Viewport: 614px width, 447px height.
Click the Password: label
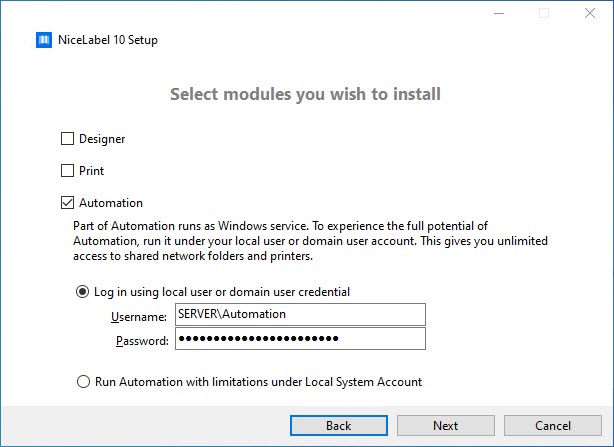coord(142,341)
